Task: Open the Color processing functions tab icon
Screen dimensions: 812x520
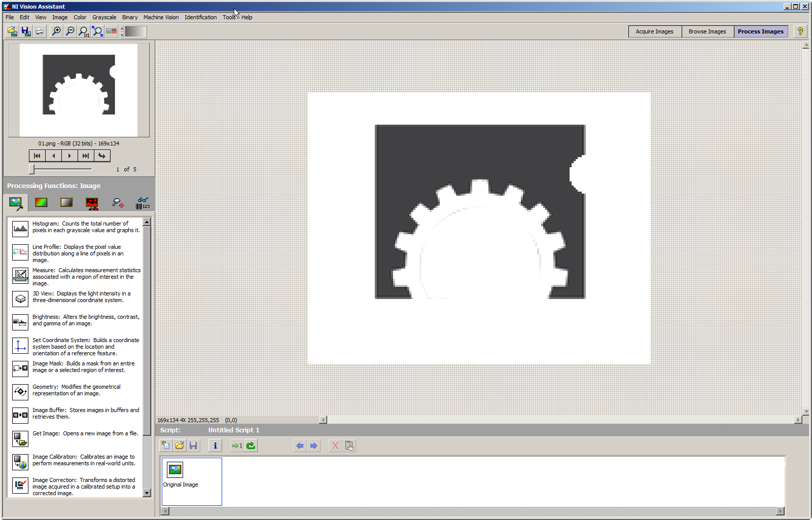Action: [x=41, y=203]
